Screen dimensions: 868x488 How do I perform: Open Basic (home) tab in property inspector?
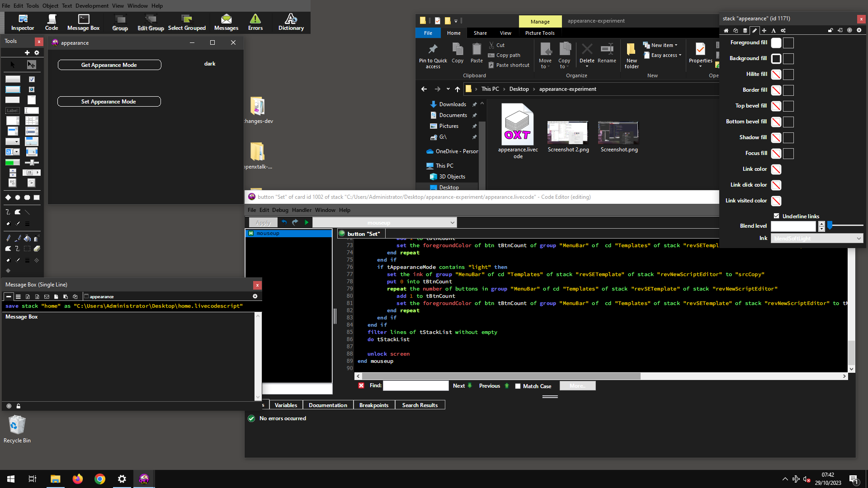coord(726,31)
